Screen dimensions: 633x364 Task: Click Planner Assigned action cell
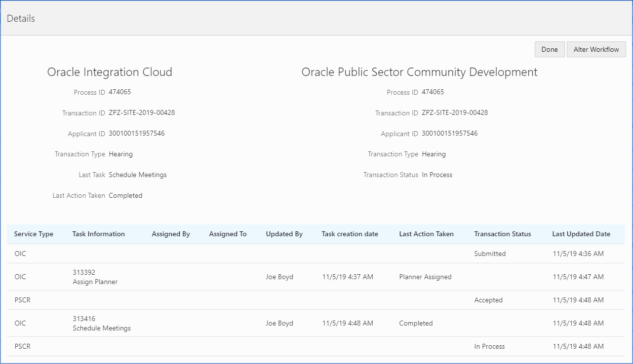425,277
